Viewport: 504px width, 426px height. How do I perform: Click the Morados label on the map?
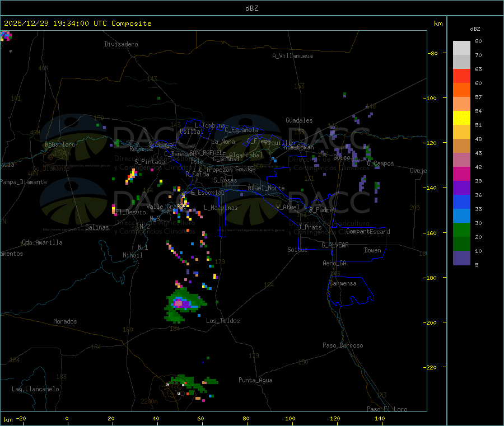pos(65,321)
